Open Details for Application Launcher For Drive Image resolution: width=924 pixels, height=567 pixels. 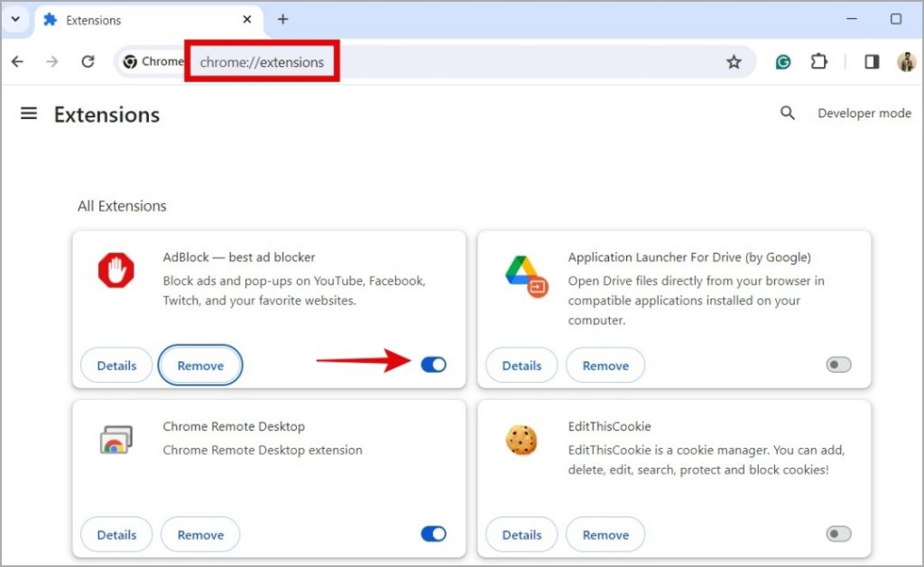point(522,366)
